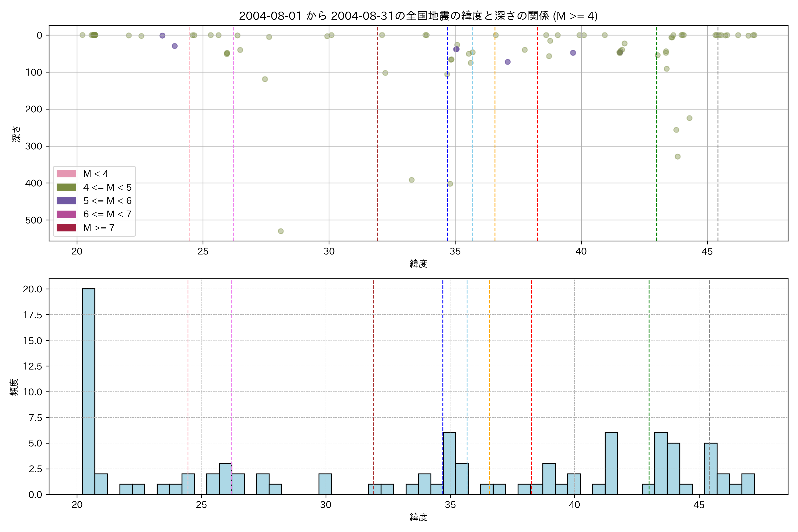Click the pink M < 4 legend swatch

click(66, 174)
